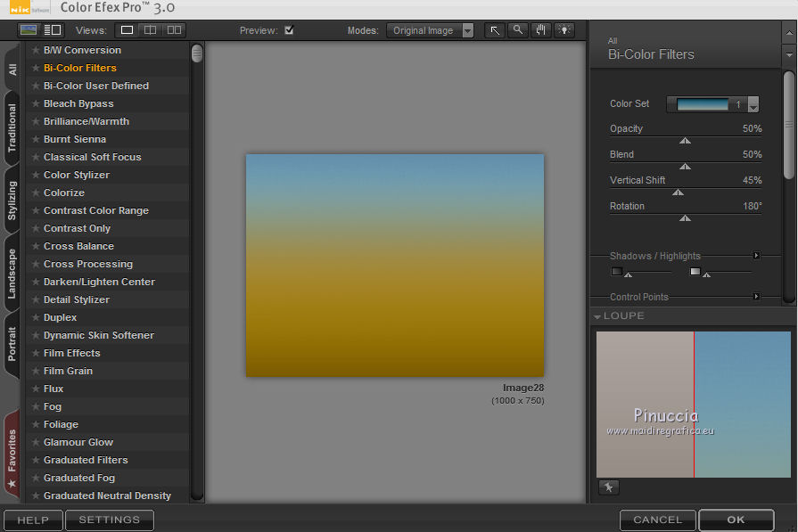Switch to single image view

pyautogui.click(x=128, y=30)
